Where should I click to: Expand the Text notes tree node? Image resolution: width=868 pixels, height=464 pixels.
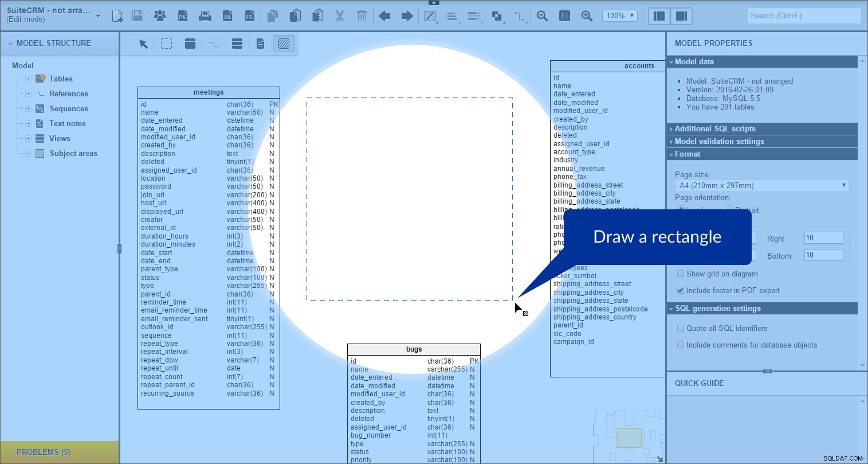click(28, 124)
